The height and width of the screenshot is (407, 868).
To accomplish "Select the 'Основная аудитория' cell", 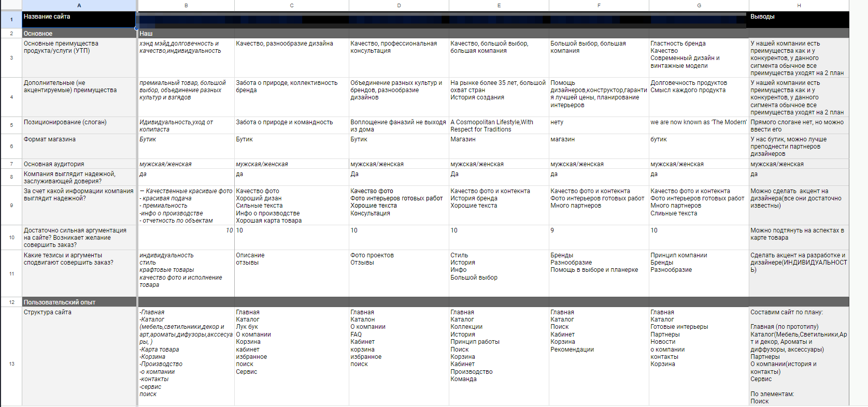I will 79,164.
